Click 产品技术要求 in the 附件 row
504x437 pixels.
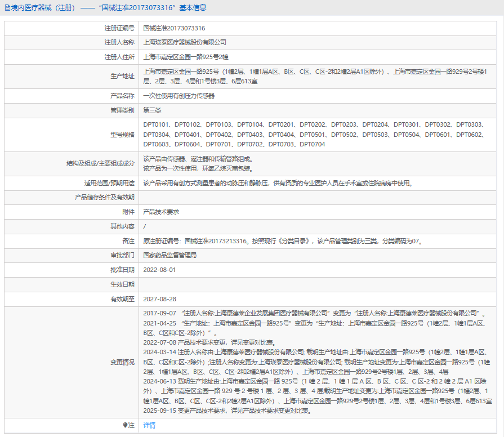tap(161, 212)
